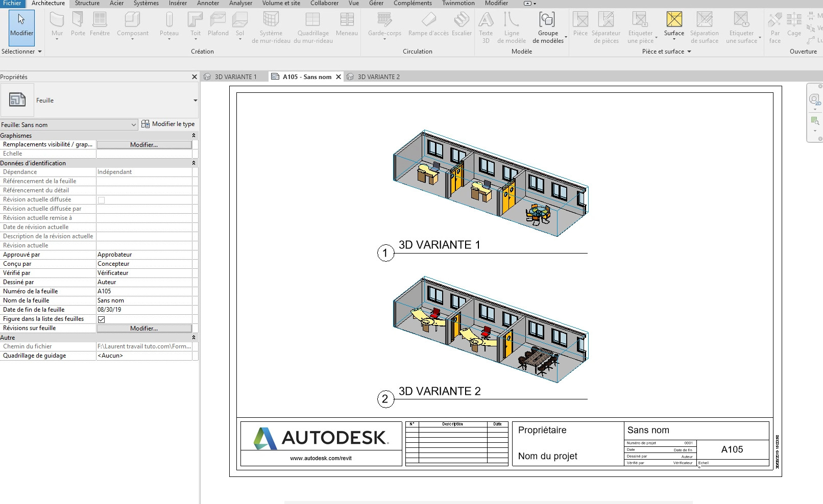Open the Annoter ribbon tab

click(x=208, y=4)
